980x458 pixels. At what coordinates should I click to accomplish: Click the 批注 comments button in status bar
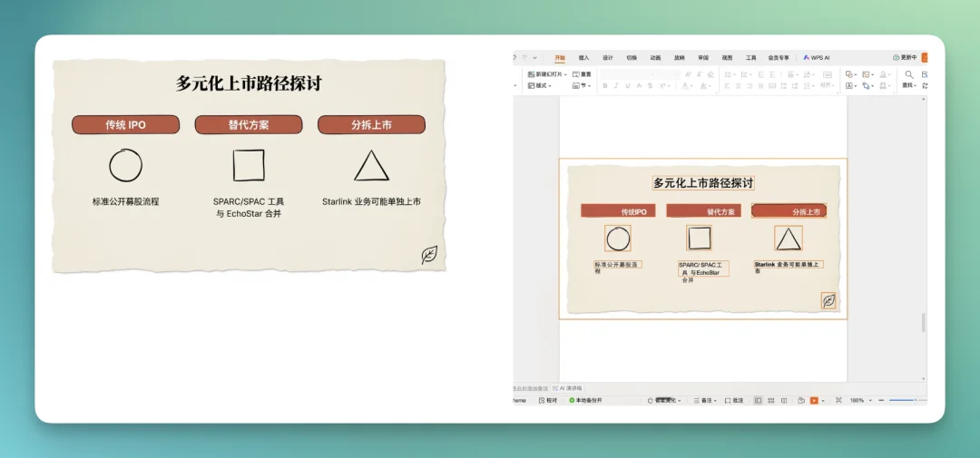click(734, 401)
